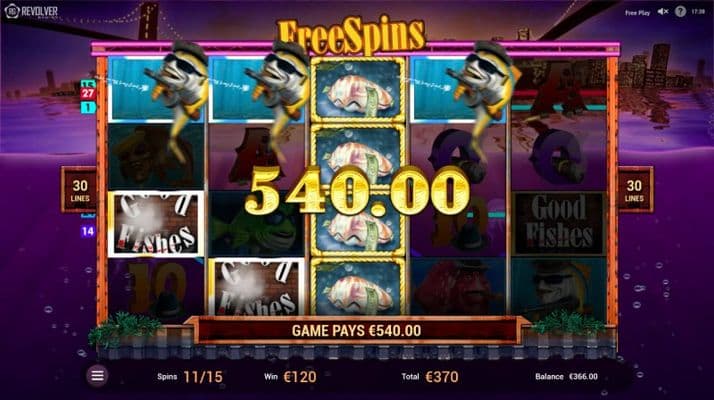The width and height of the screenshot is (714, 400).
Task: Select payline marker 14
Action: (x=87, y=231)
